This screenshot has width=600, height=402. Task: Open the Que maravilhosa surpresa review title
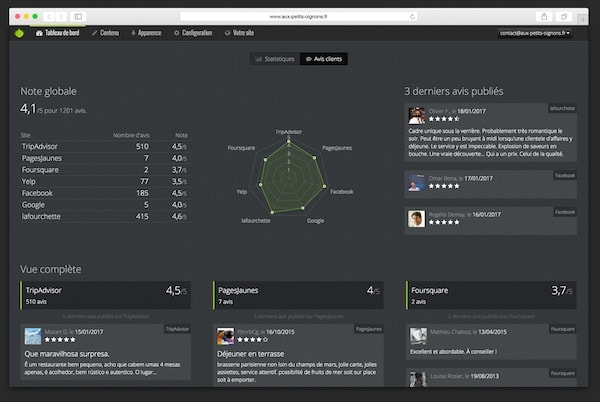pos(67,354)
